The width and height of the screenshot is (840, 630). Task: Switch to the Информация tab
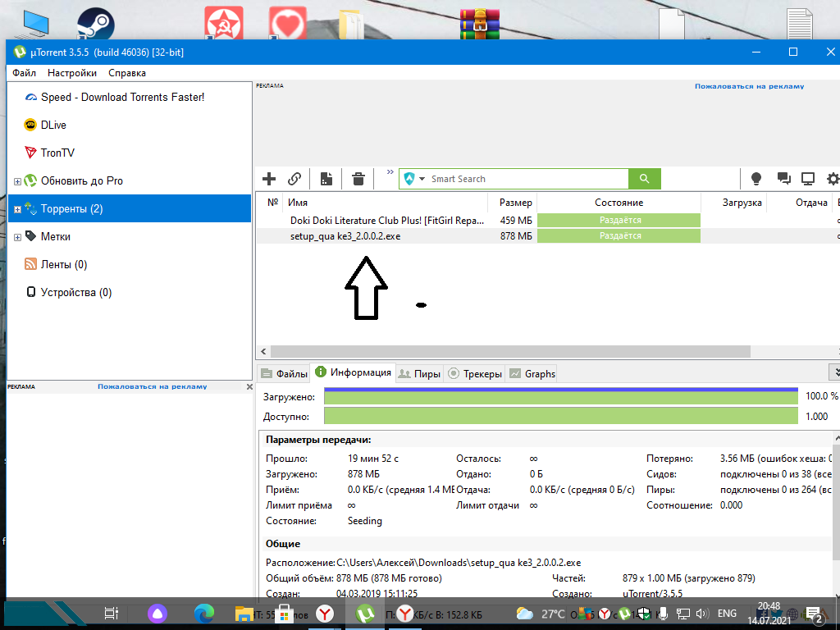pyautogui.click(x=354, y=372)
